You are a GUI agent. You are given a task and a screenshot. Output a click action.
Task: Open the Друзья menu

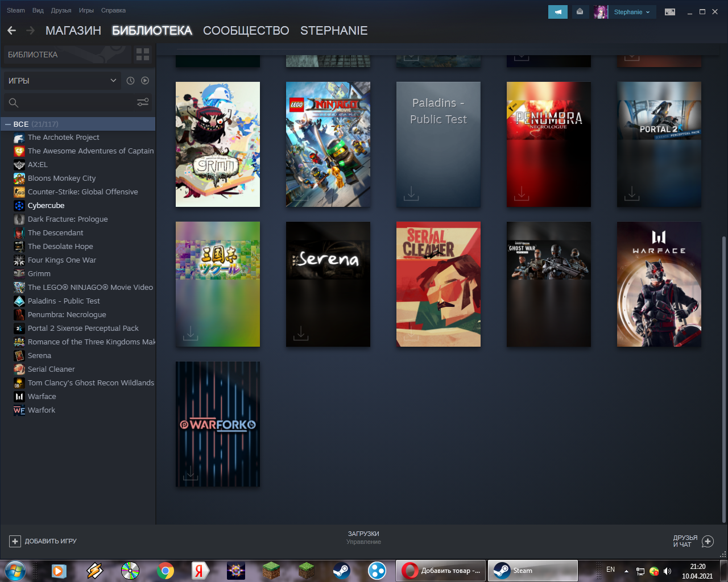[61, 10]
